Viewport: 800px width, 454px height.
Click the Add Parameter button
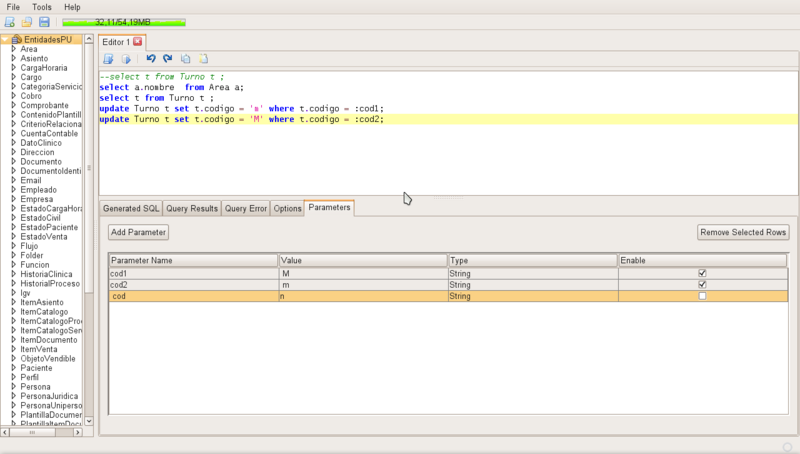pos(138,232)
